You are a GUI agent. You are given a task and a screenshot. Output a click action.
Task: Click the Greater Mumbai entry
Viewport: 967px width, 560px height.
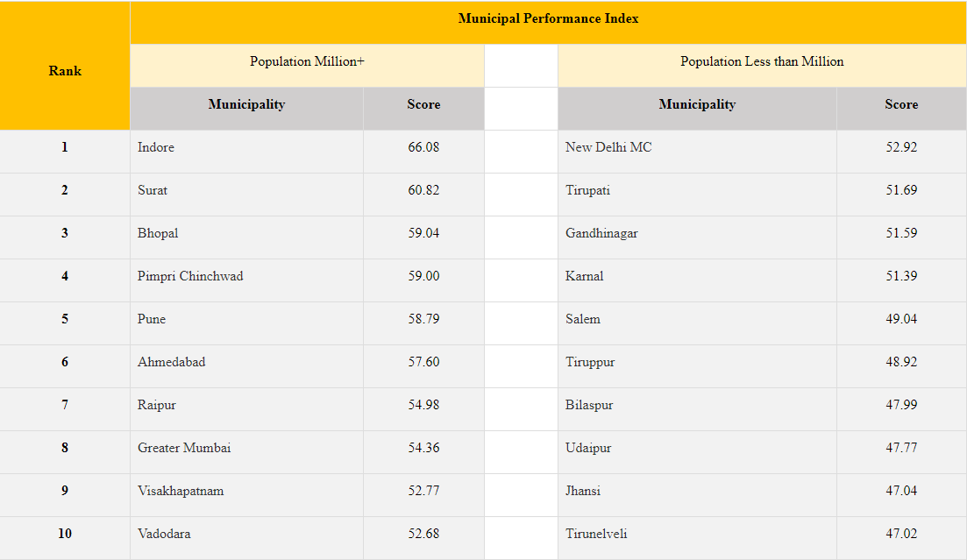pos(184,448)
